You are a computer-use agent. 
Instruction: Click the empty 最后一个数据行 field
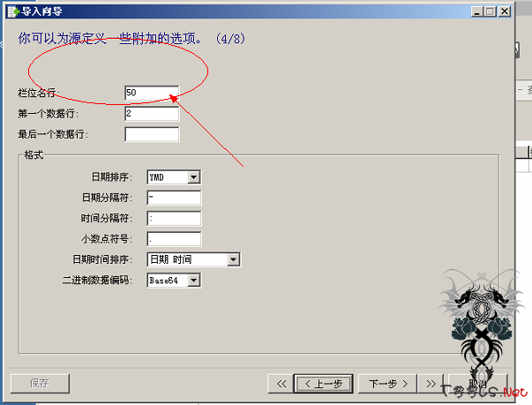pos(152,134)
